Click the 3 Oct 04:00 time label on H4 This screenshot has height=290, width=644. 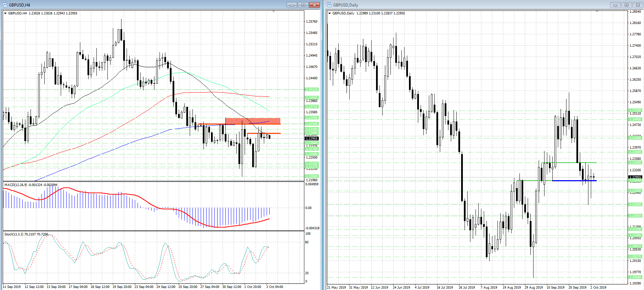pyautogui.click(x=274, y=287)
